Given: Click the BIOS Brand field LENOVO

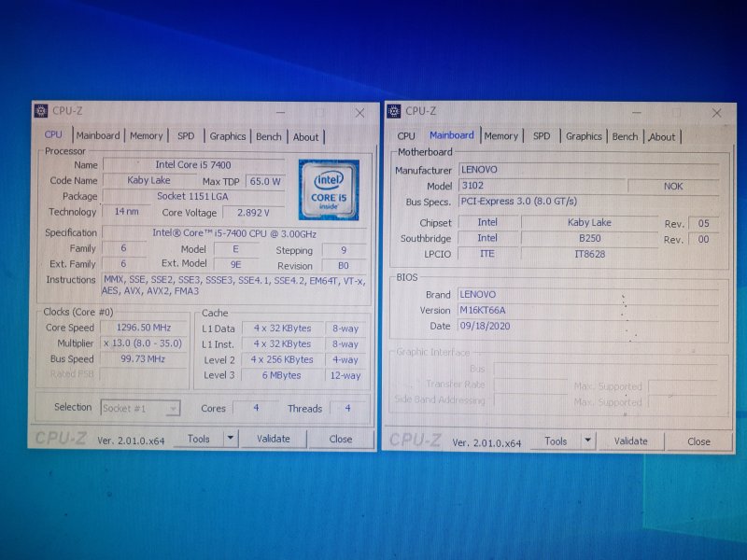Looking at the screenshot, I should click(588, 294).
